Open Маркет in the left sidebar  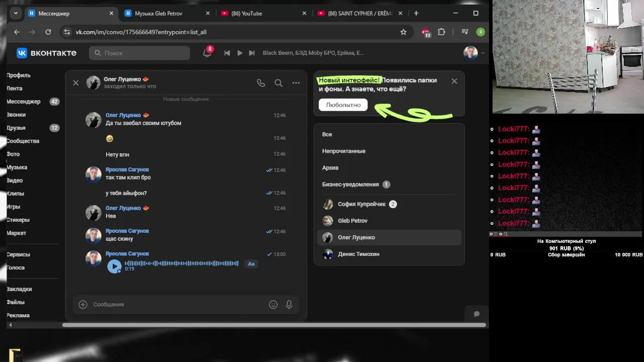click(17, 233)
